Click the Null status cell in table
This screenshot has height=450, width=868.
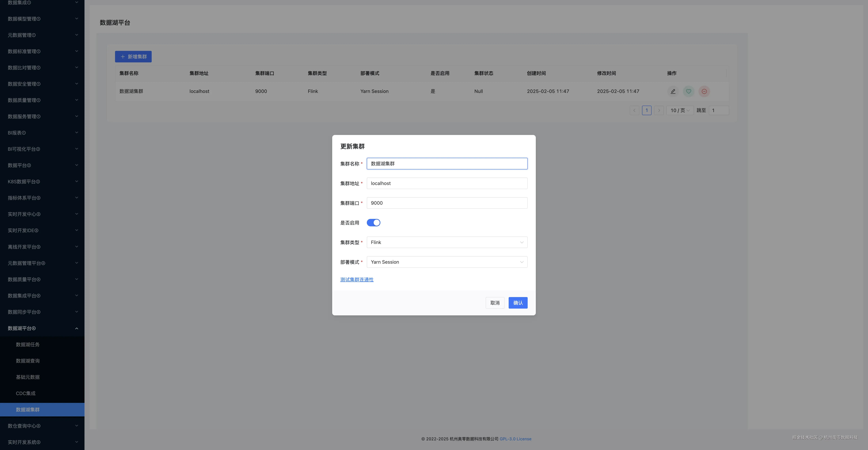478,91
